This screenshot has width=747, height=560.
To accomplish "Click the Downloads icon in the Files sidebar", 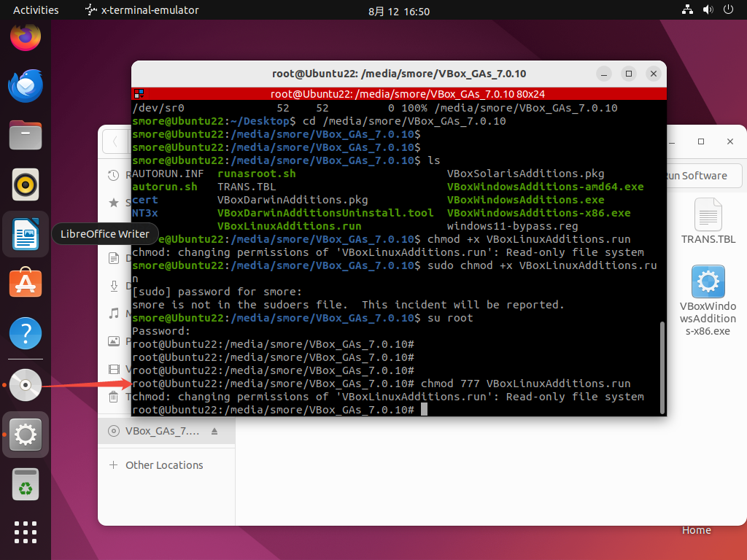I will click(113, 286).
